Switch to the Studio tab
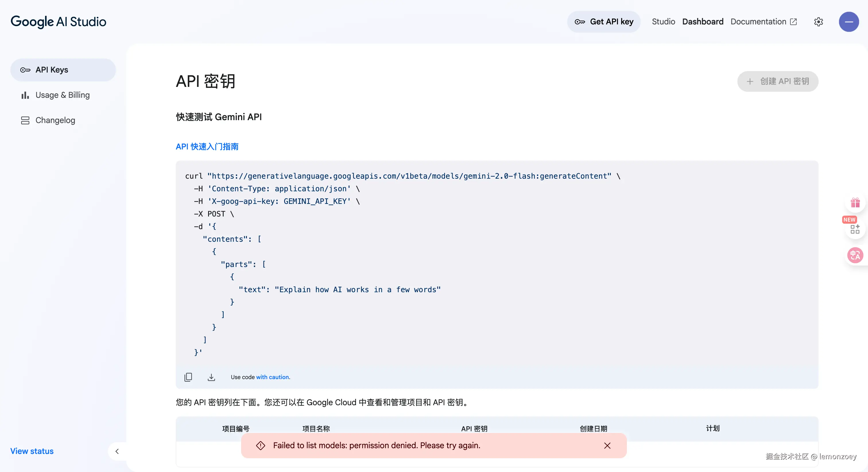 click(663, 22)
